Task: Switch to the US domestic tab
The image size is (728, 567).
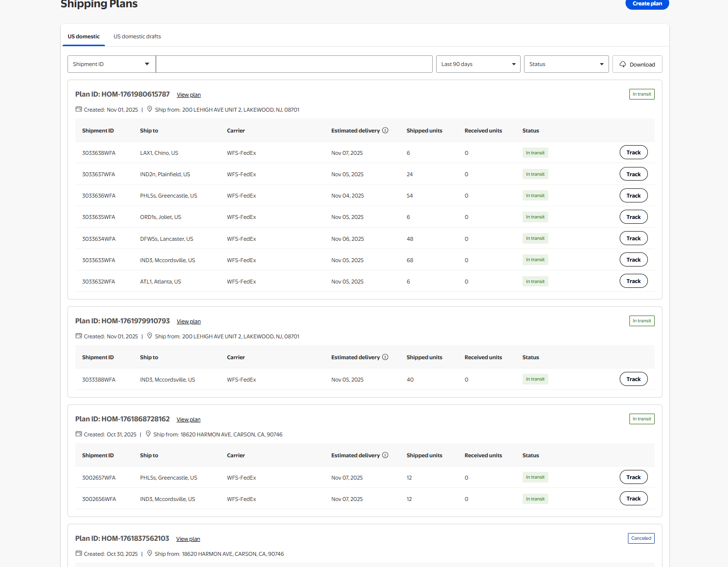Action: click(84, 36)
